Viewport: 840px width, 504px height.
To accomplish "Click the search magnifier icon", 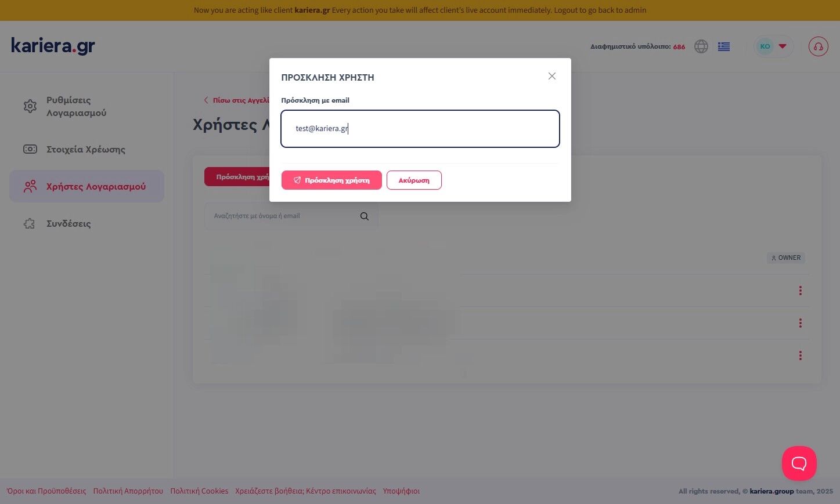I will pos(365,216).
